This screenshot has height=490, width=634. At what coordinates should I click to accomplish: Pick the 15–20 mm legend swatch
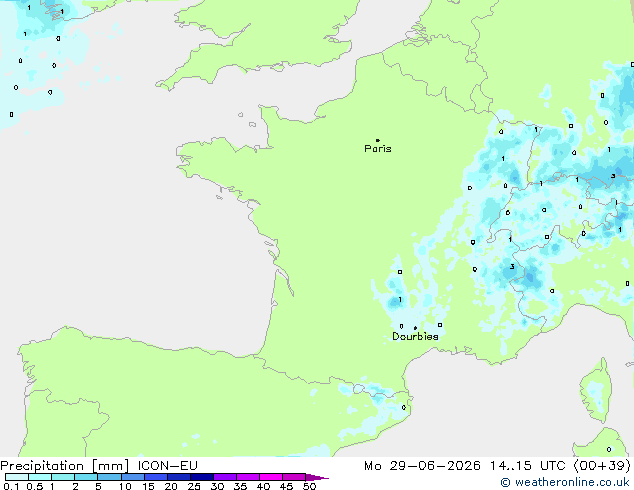tap(156, 477)
